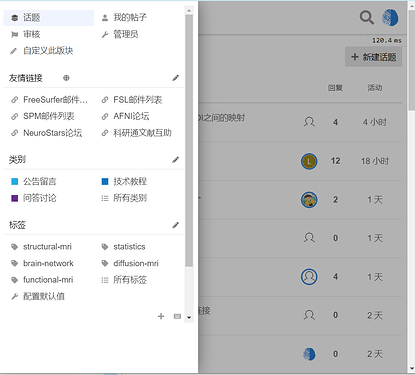Filter by statistics tag
Image resolution: width=415 pixels, height=375 pixels.
[x=123, y=247]
